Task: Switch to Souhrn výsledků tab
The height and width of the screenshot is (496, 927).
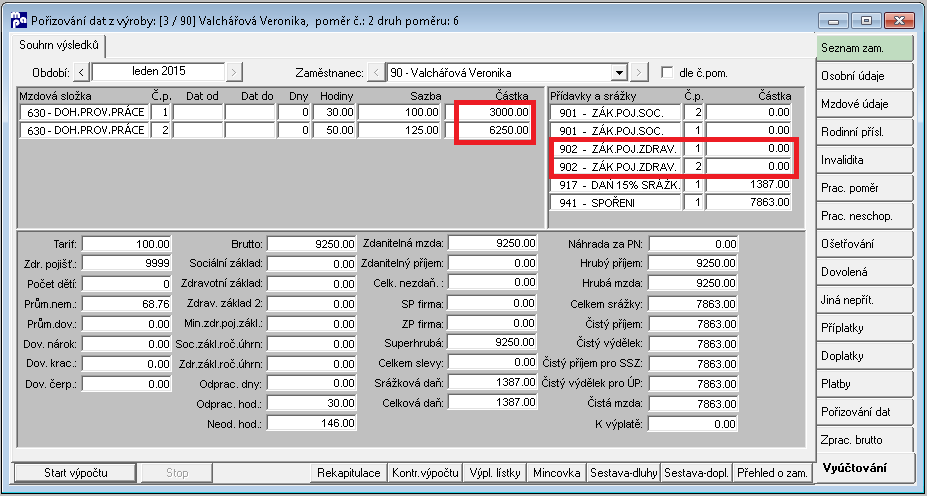Action: tap(59, 45)
